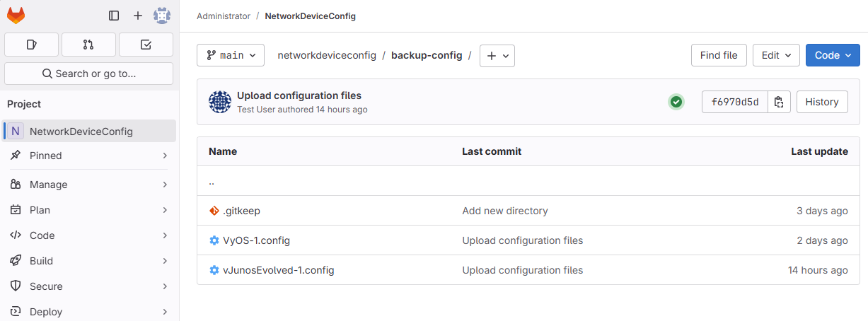Open the add file plus dropdown
Screen dimensions: 868x321
(497, 56)
